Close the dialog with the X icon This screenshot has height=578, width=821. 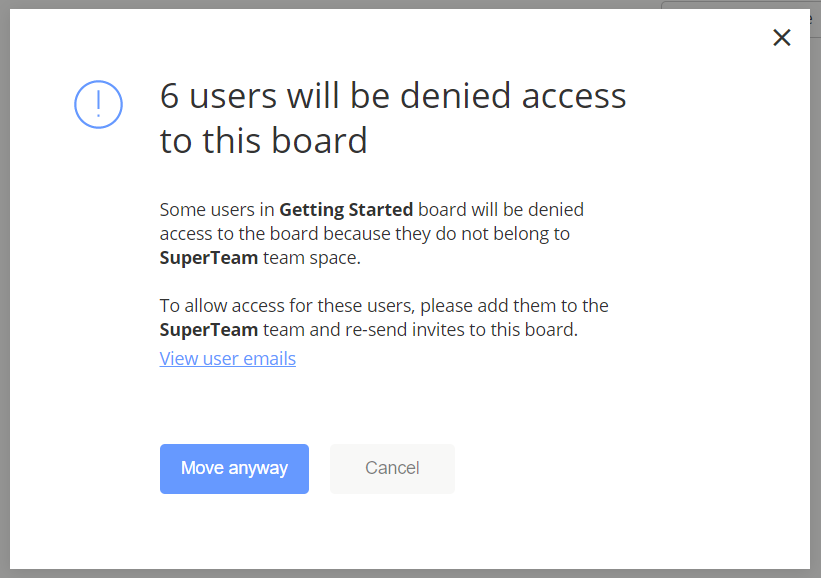[x=782, y=38]
